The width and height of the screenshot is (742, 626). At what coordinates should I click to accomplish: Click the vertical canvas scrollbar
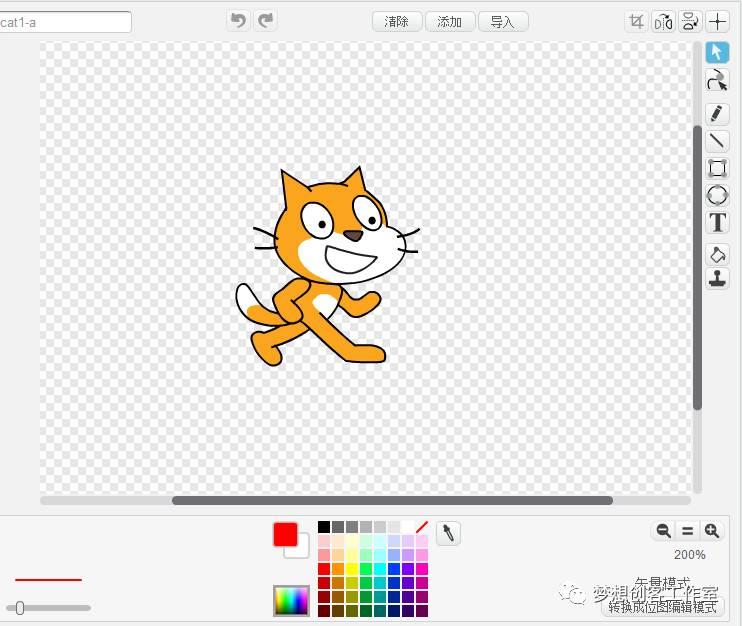point(697,267)
